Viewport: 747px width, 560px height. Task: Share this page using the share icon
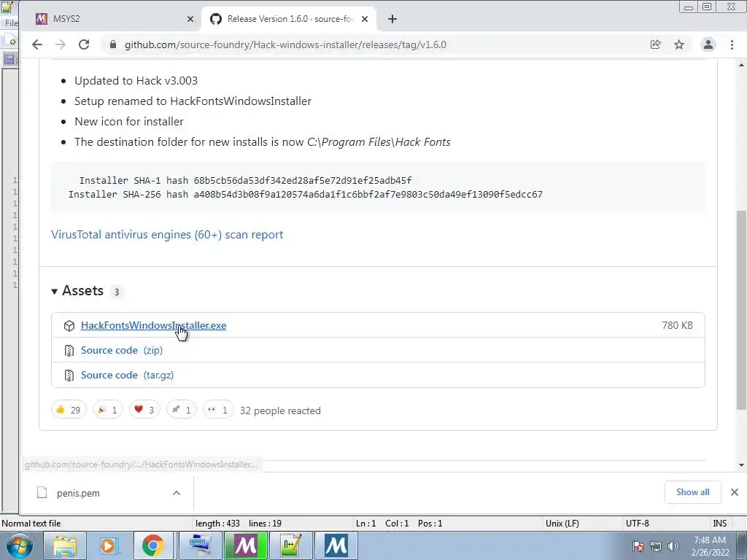pyautogui.click(x=656, y=44)
